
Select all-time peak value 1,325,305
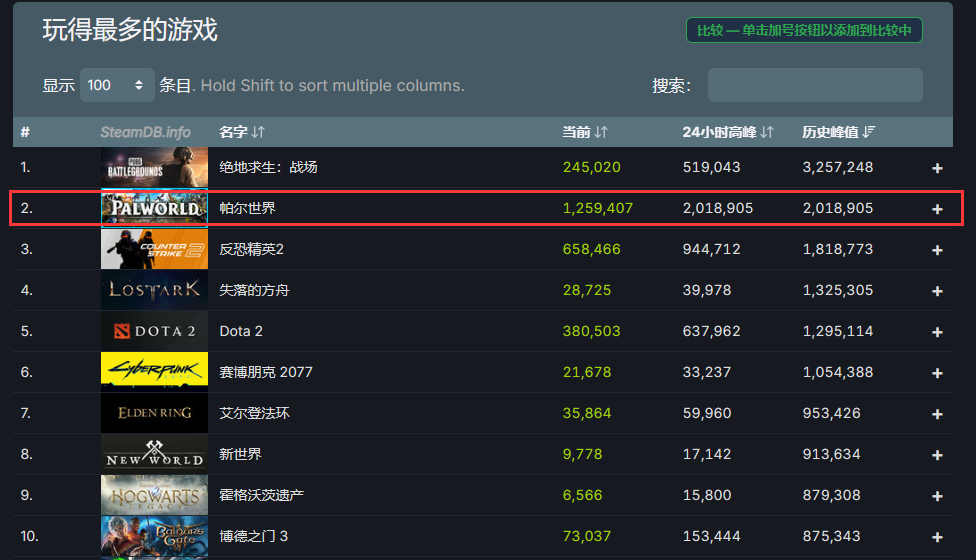pyautogui.click(x=838, y=291)
